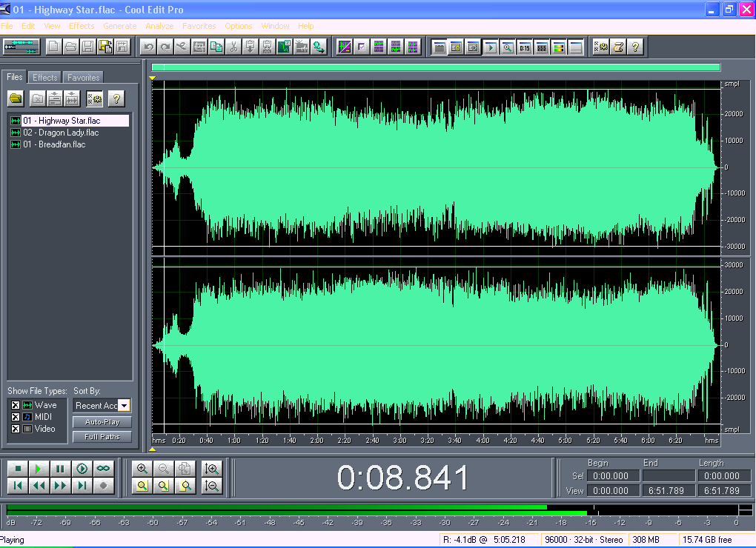The width and height of the screenshot is (756, 548).
Task: Open the File menu
Action: 7,26
